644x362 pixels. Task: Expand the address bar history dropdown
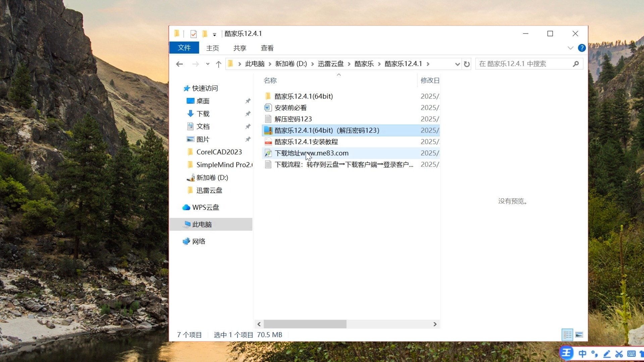(457, 64)
